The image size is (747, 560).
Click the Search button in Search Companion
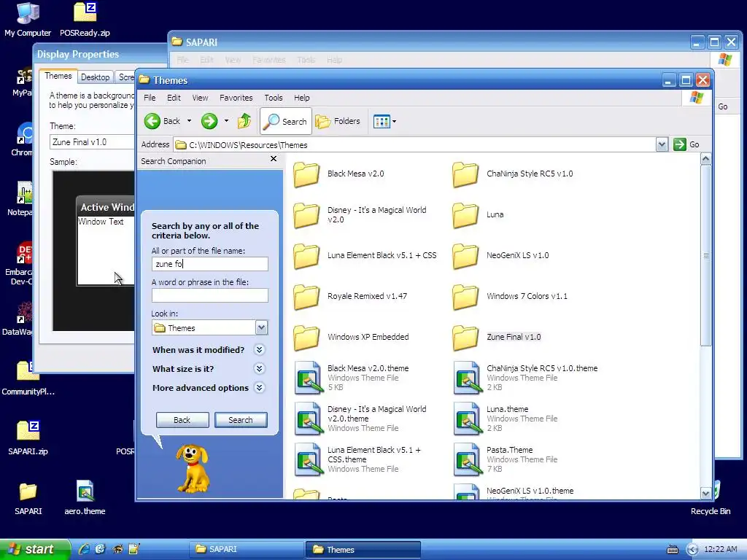tap(241, 420)
